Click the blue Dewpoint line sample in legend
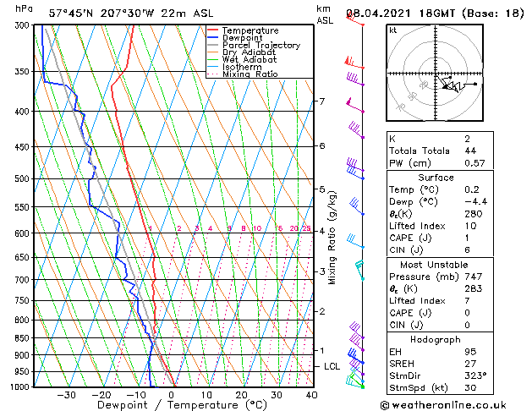 point(213,37)
